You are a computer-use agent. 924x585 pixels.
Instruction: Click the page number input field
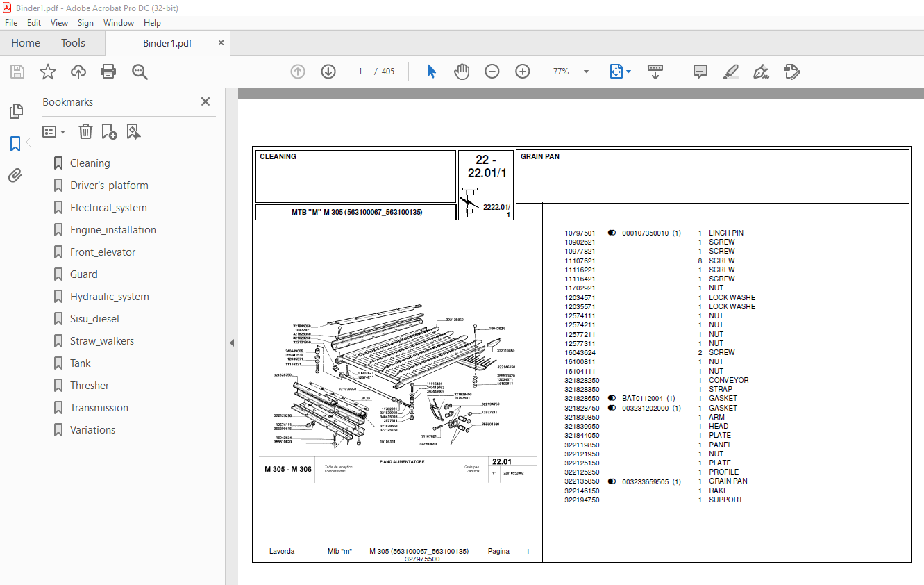[360, 72]
